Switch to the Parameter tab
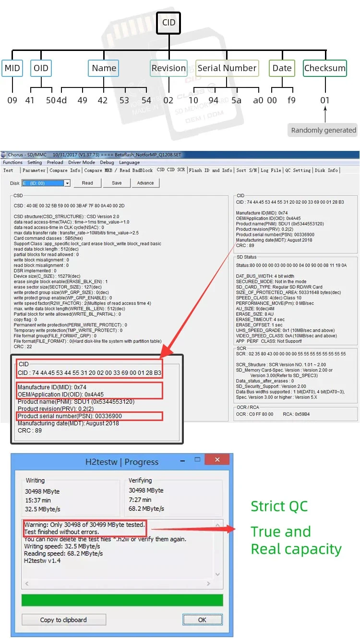 tap(34, 170)
